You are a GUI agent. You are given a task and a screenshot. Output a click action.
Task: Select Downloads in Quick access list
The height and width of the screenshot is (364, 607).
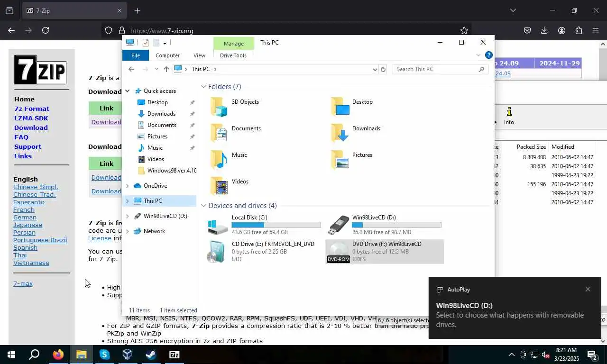click(161, 114)
